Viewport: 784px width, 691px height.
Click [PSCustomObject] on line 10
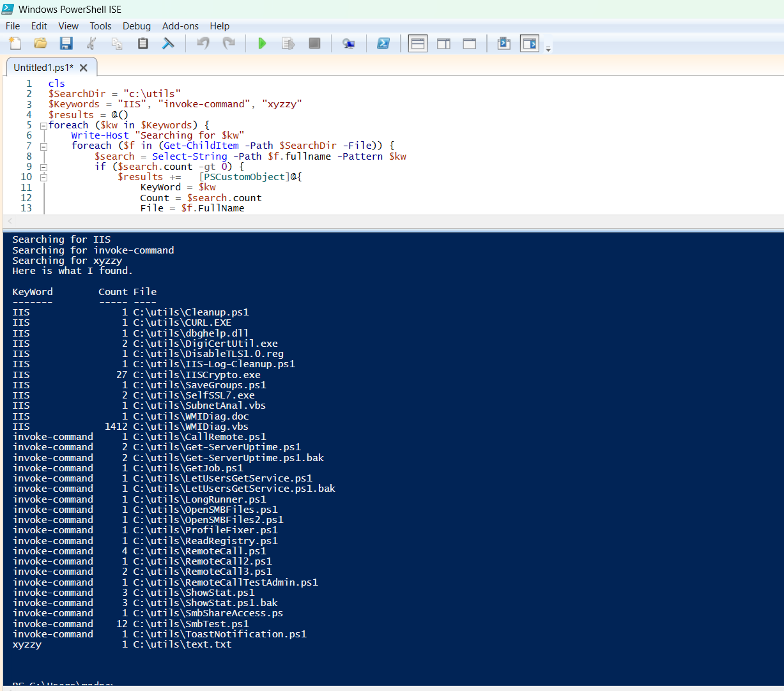[245, 177]
